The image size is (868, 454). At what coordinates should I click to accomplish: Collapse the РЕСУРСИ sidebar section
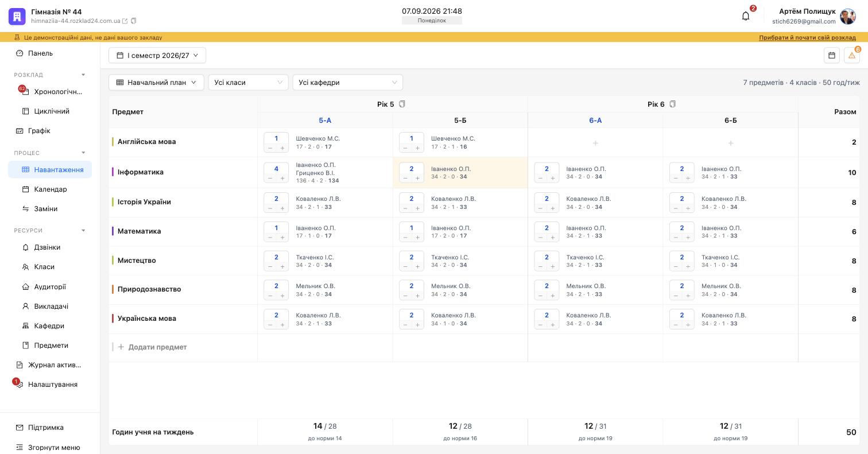(x=83, y=231)
